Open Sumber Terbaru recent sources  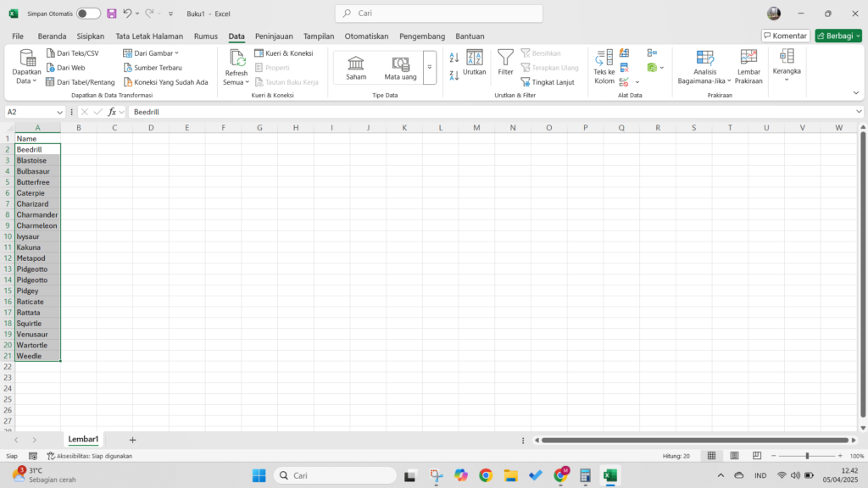(153, 68)
